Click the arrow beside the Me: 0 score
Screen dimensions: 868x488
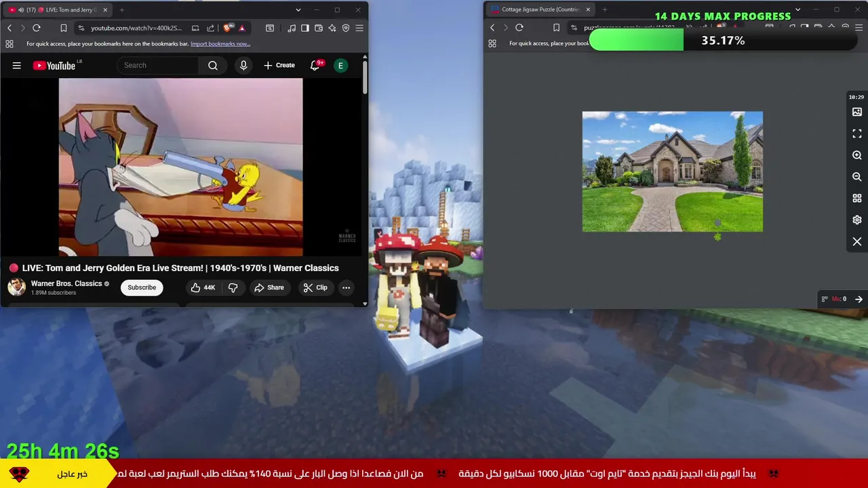click(859, 299)
